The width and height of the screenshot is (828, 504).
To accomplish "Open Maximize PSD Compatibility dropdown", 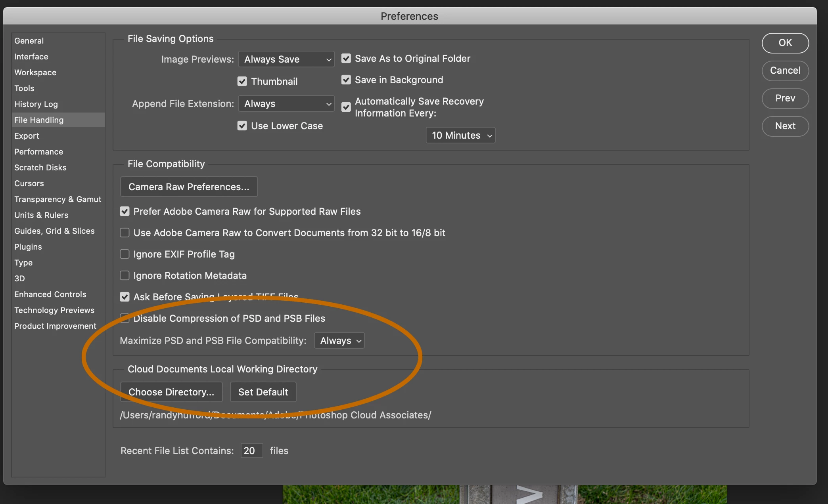I will [x=339, y=340].
